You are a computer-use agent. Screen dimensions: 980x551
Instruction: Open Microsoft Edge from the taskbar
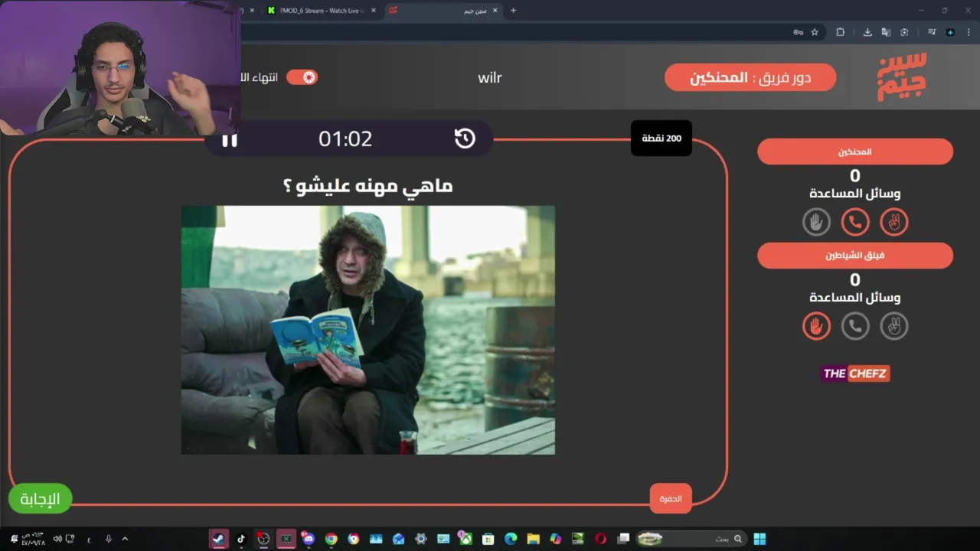coord(511,539)
